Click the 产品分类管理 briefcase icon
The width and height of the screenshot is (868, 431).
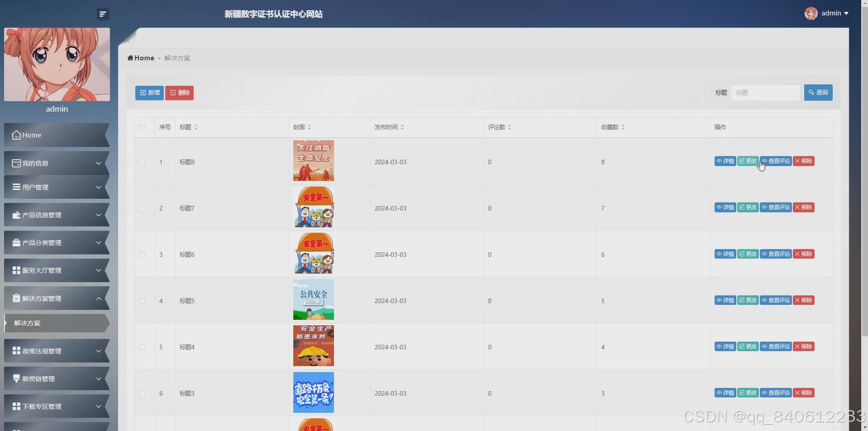[16, 243]
